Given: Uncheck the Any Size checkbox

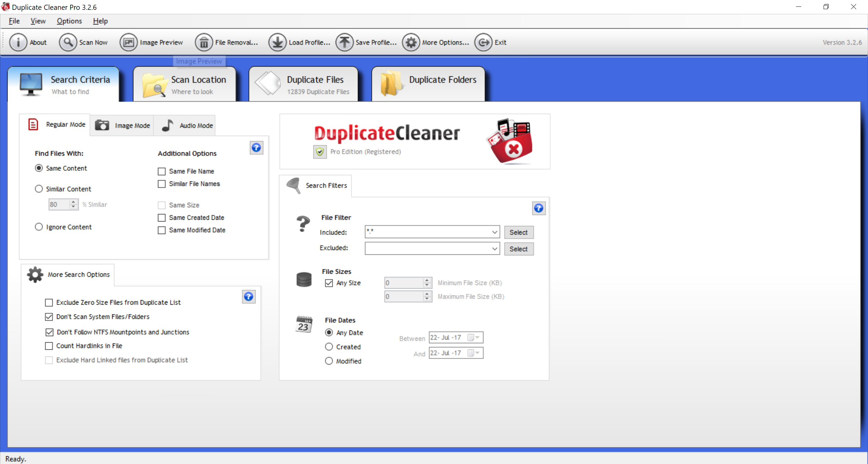Looking at the screenshot, I should [329, 283].
